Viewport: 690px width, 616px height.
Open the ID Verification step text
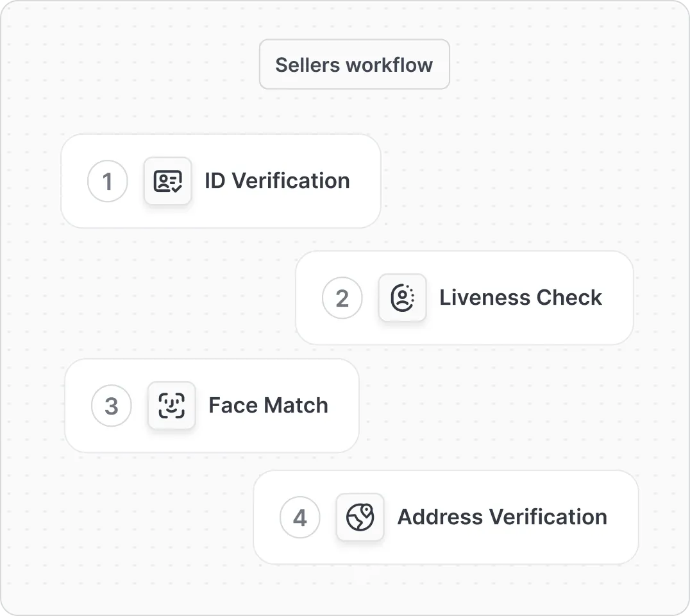pyautogui.click(x=277, y=180)
